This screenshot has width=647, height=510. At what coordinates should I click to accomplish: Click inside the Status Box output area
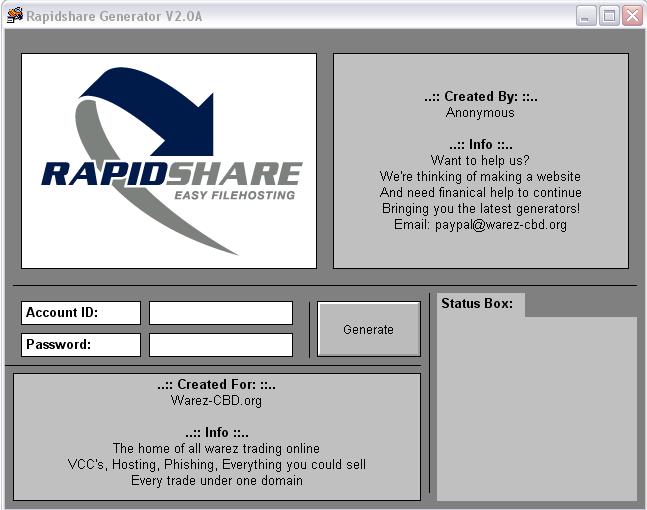pyautogui.click(x=537, y=408)
